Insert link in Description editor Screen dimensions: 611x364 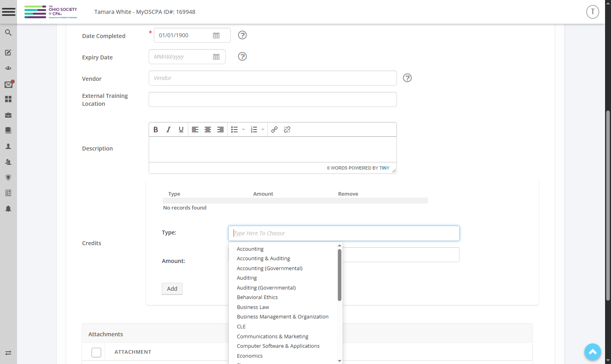(x=274, y=130)
